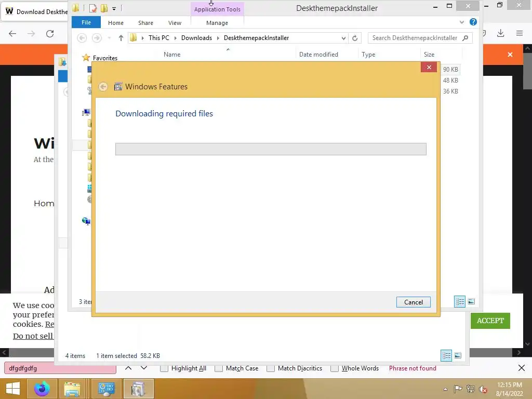
Task: Click Windows Features taskbar icon
Action: (x=138, y=389)
